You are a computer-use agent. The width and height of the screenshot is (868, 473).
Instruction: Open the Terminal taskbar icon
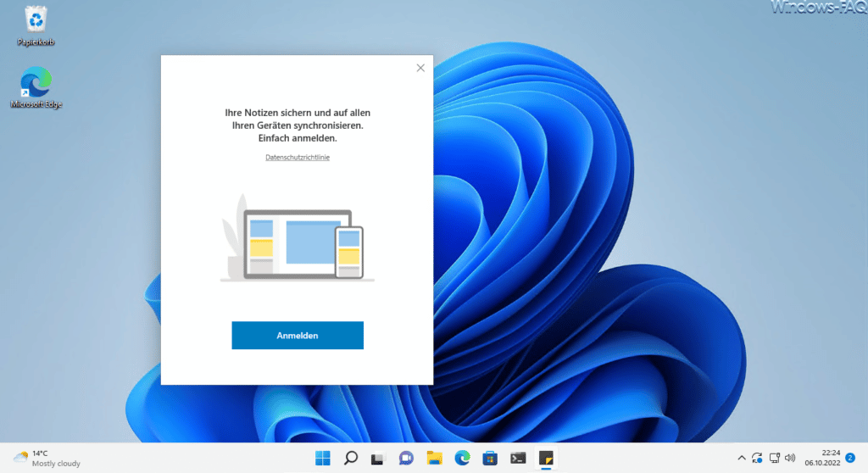[518, 458]
